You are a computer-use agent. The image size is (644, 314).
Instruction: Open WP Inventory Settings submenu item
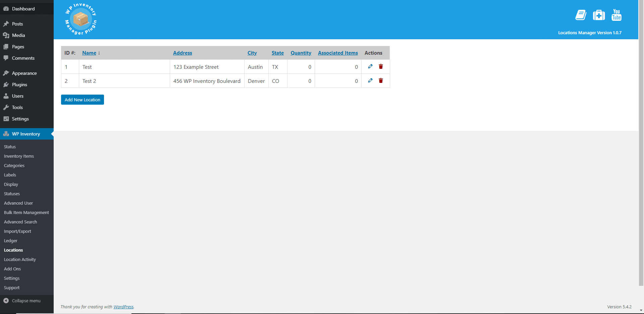(x=12, y=278)
